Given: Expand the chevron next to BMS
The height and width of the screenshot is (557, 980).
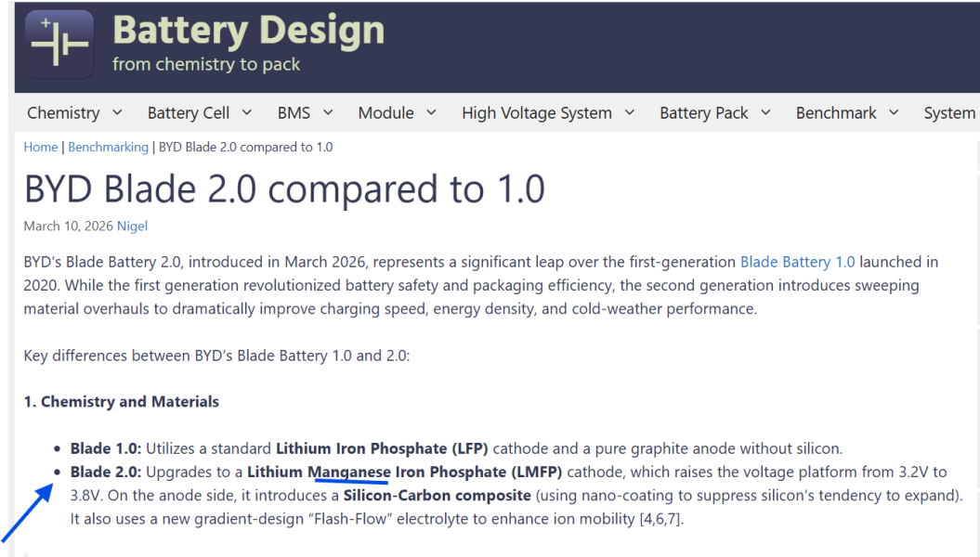Looking at the screenshot, I should click(328, 112).
